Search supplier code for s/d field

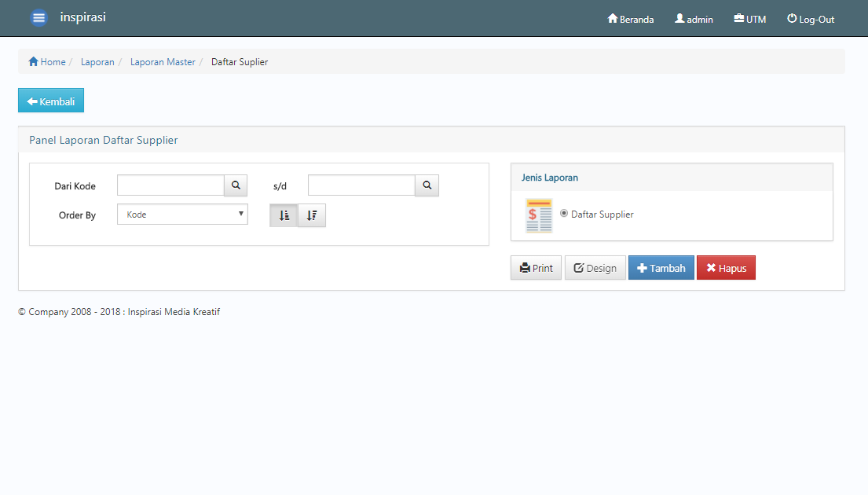click(x=427, y=185)
